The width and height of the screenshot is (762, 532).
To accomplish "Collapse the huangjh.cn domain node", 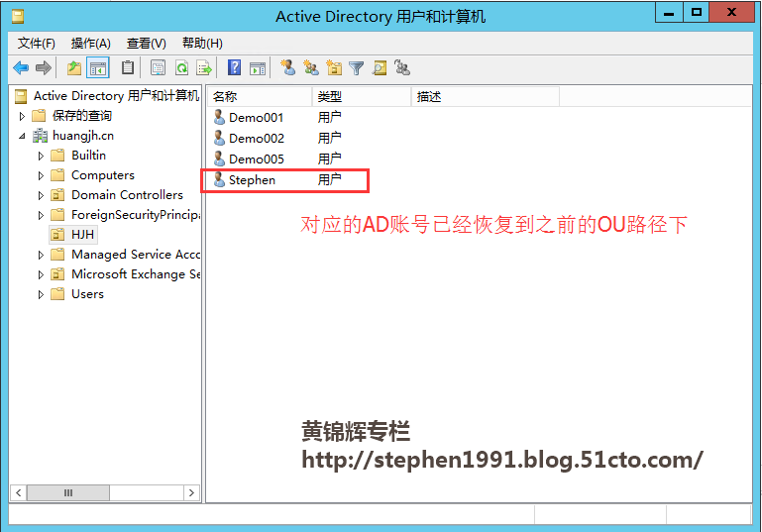I will (x=22, y=136).
